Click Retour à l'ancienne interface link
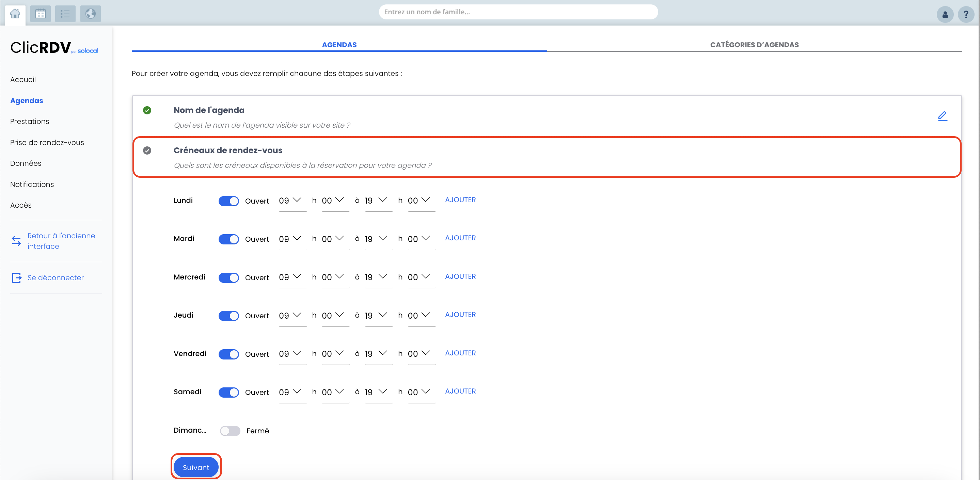The height and width of the screenshot is (480, 980). [61, 241]
